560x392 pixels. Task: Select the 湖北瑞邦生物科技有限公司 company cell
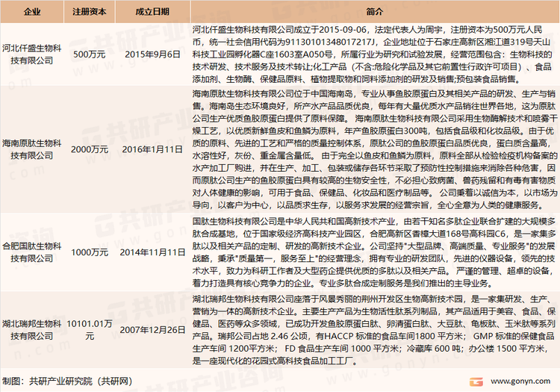[x=32, y=329]
